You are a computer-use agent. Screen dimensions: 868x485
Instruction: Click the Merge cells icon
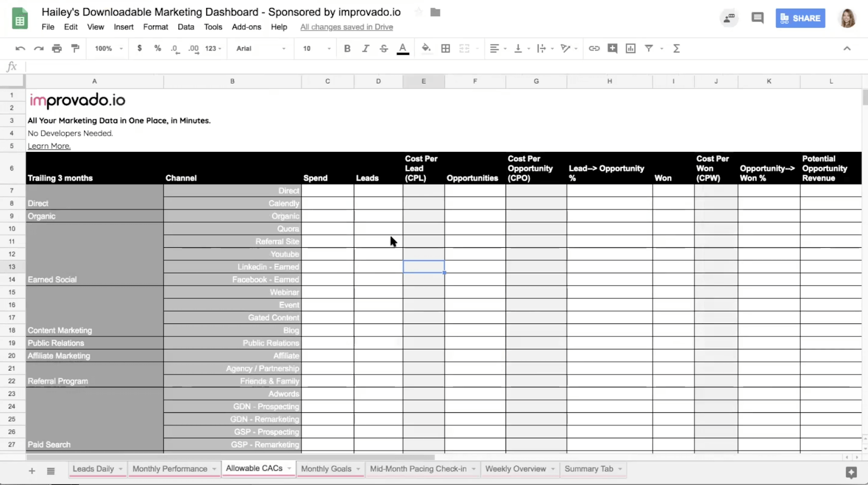464,48
